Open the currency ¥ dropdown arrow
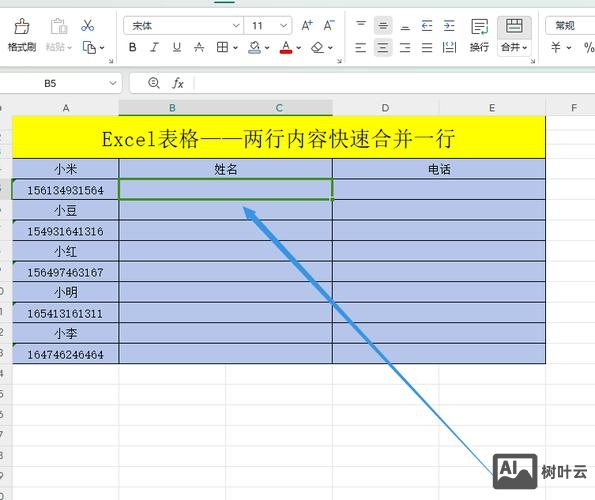 (x=569, y=48)
